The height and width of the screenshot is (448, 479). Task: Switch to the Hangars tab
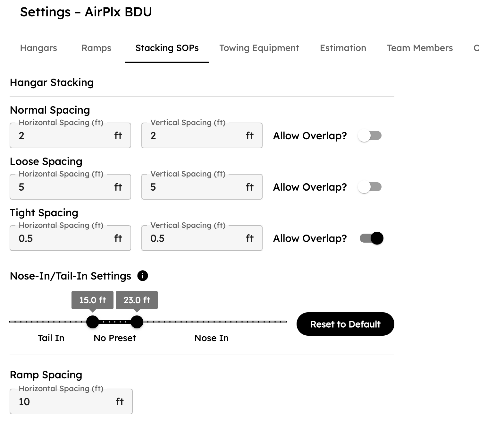pos(38,48)
